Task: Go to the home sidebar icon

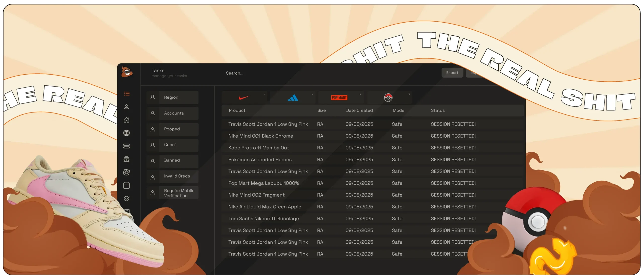Action: pos(127,120)
